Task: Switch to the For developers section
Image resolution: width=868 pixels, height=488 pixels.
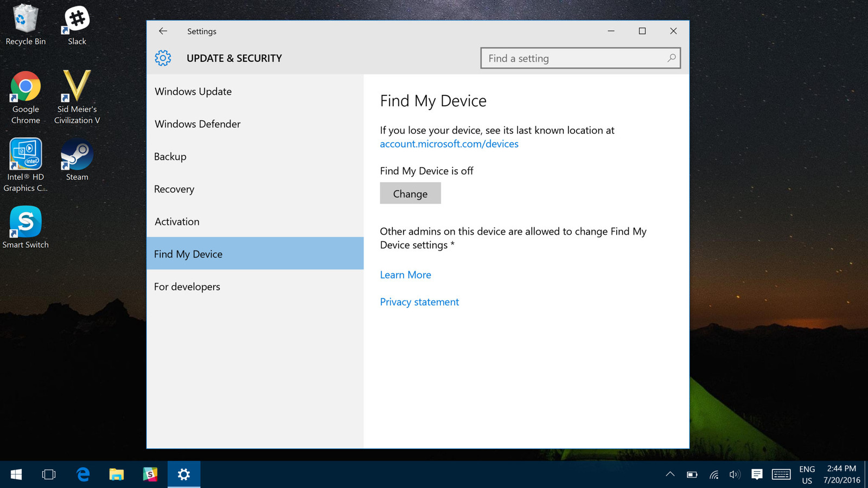Action: 187,286
